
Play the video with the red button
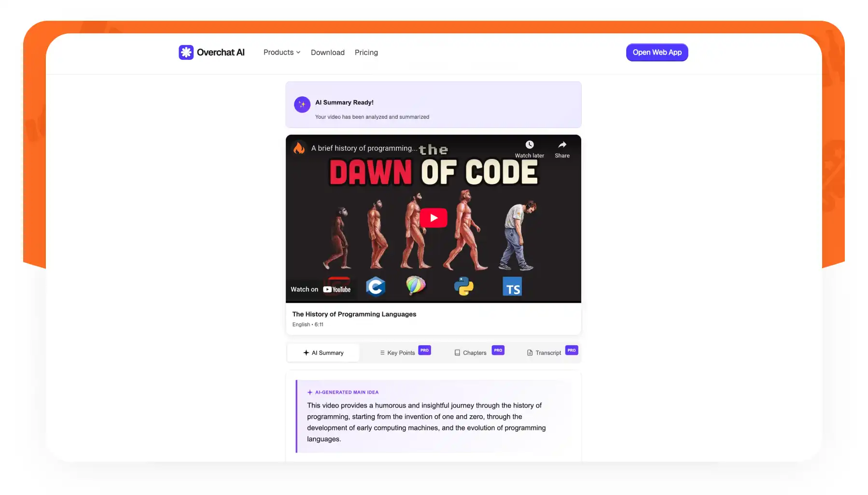coord(434,218)
